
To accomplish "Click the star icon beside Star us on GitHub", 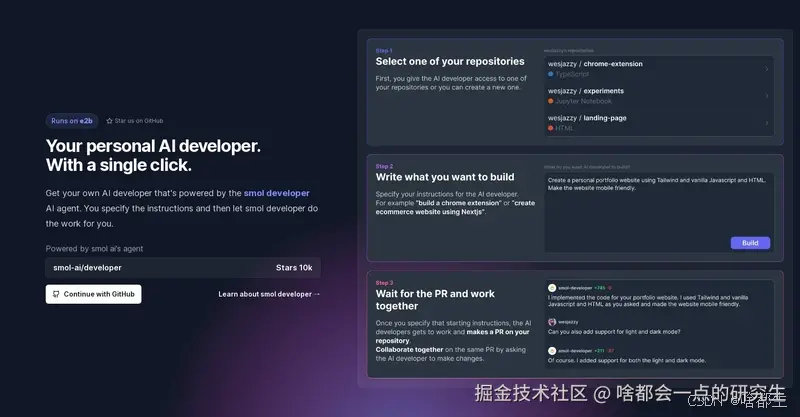I will [109, 121].
